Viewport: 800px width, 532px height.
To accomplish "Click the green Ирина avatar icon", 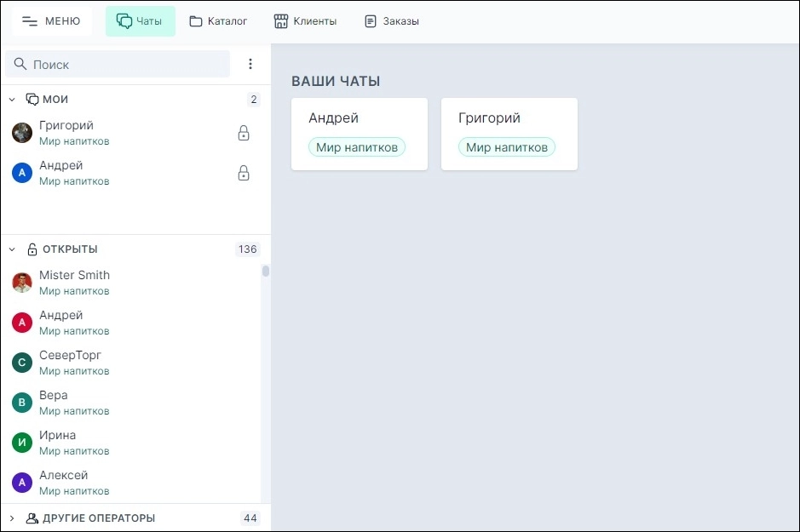I will point(22,443).
